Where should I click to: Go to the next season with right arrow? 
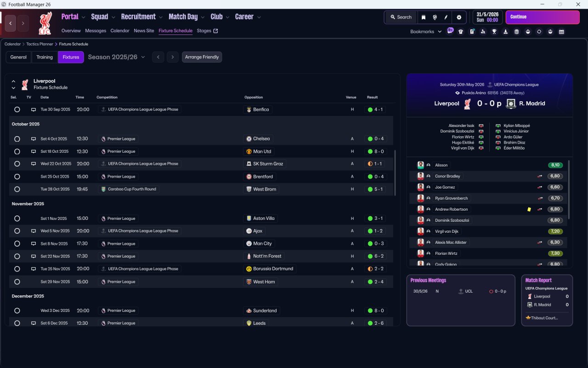coord(172,57)
